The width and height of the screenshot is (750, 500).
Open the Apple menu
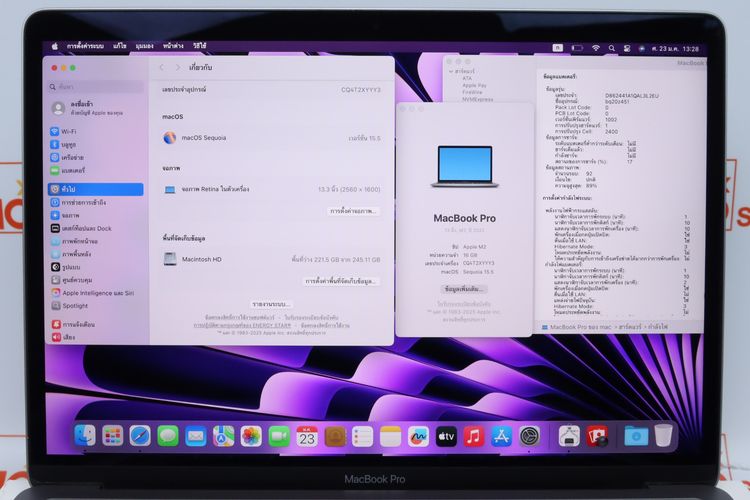[x=55, y=46]
